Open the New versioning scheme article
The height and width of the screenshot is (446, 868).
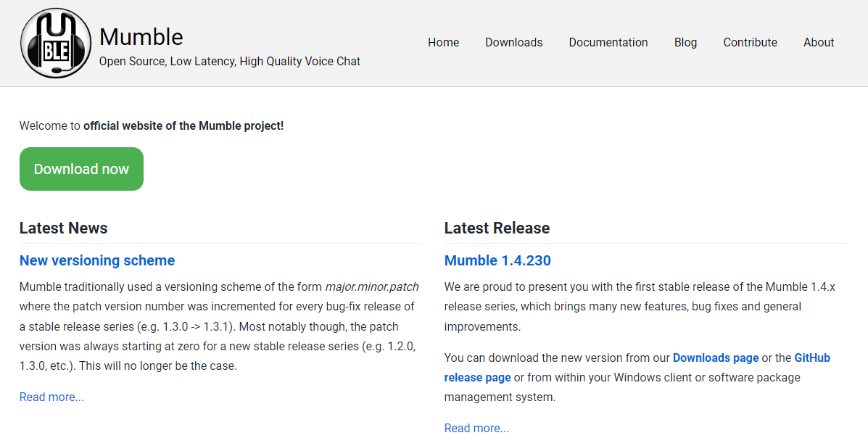pos(96,260)
